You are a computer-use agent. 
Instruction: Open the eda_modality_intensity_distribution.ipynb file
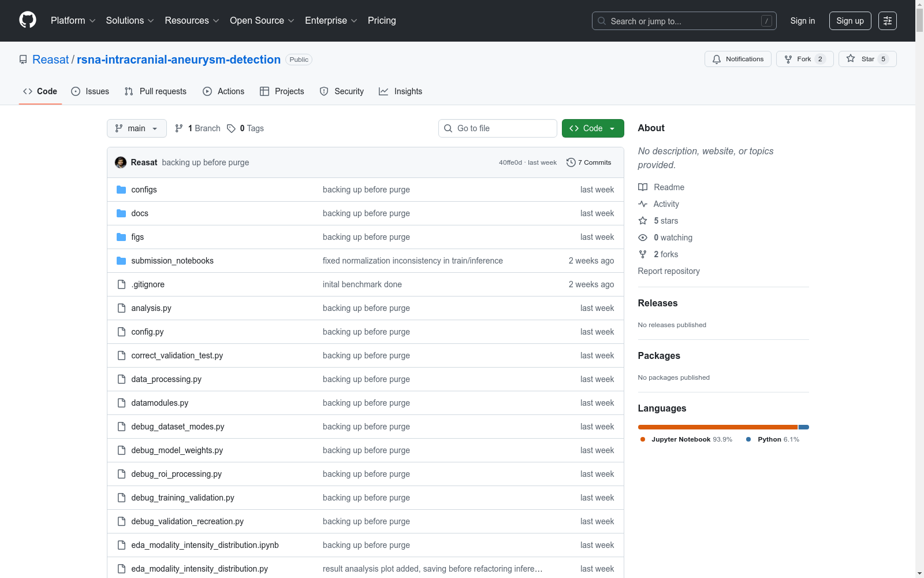pyautogui.click(x=205, y=545)
